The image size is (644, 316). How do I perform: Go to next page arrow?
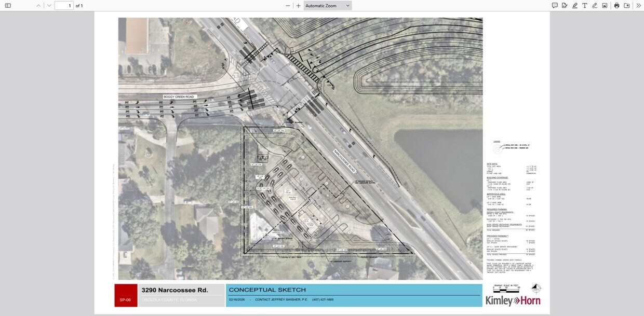click(x=49, y=6)
